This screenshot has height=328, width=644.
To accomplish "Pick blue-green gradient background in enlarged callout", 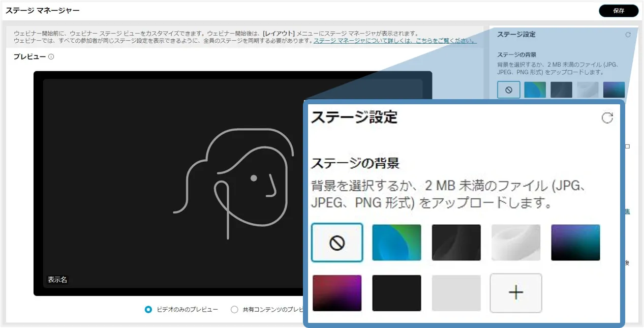I will [396, 243].
